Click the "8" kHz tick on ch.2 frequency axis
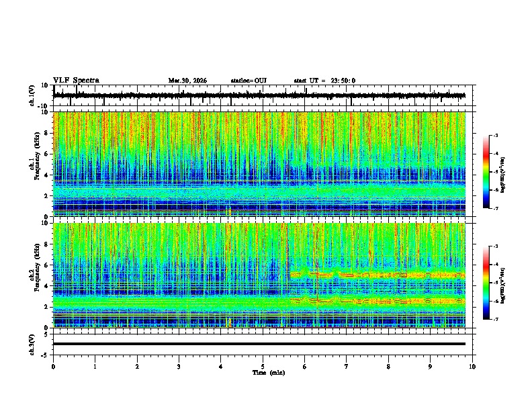 pyautogui.click(x=47, y=244)
